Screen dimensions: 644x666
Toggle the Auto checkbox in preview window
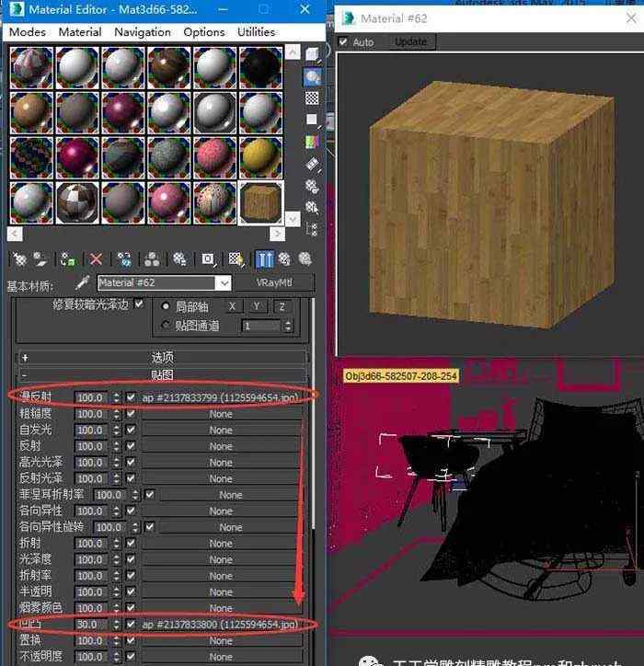[x=344, y=41]
